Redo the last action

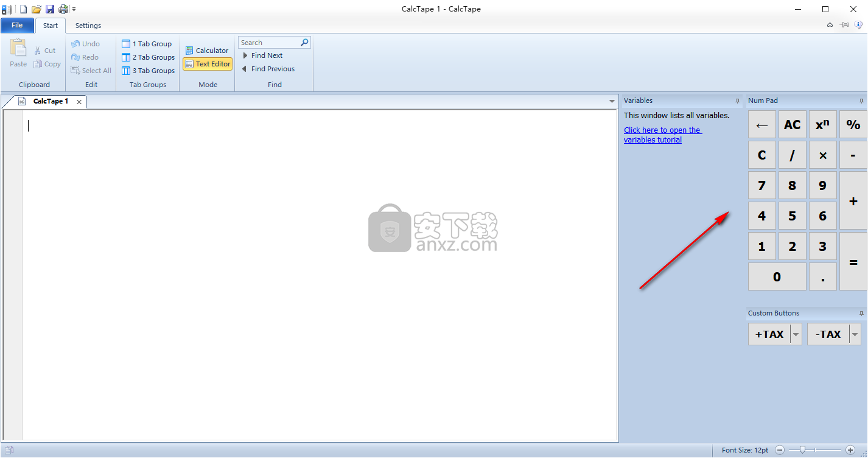click(x=85, y=57)
